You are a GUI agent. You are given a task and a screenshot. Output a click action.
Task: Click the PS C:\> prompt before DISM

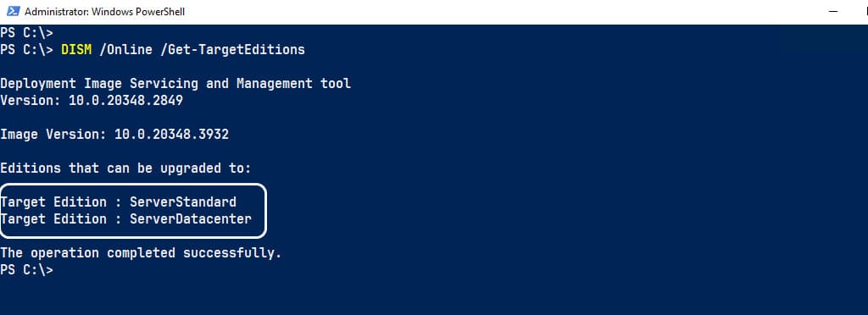pos(26,50)
